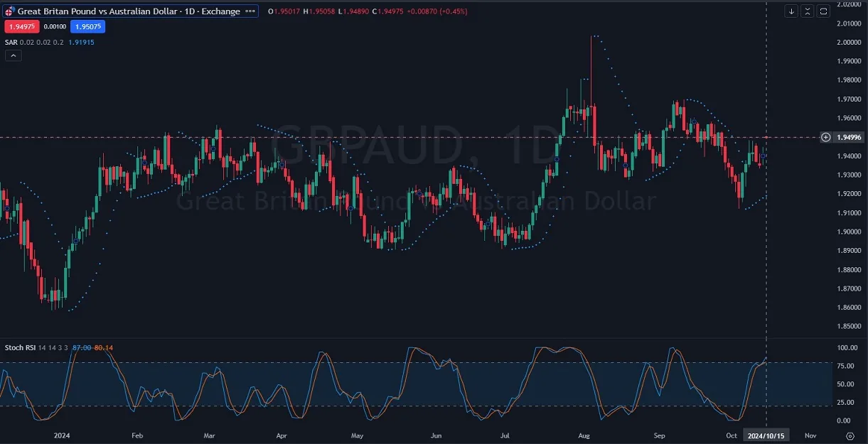Collapse pane using inward chevrons icon

pyautogui.click(x=808, y=11)
